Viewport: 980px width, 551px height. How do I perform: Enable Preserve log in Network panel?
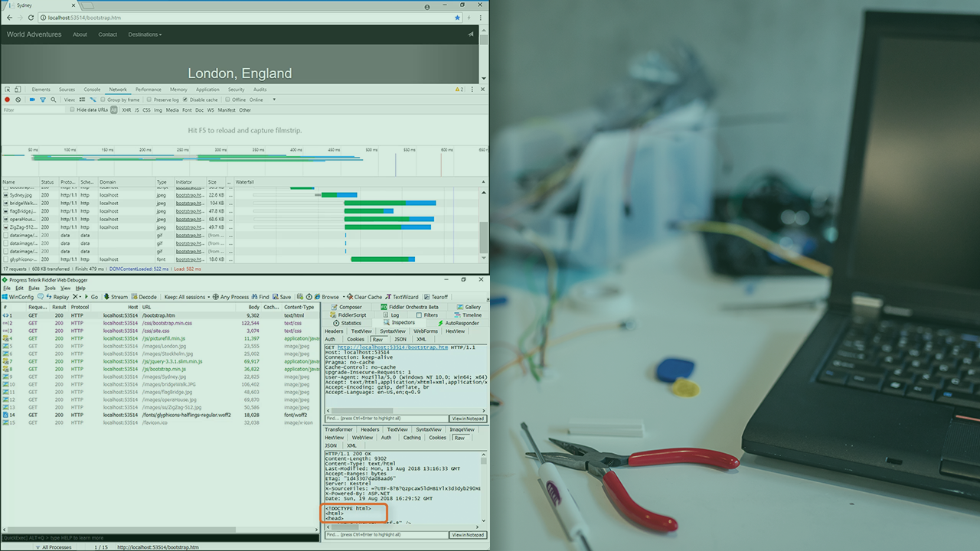coord(149,99)
